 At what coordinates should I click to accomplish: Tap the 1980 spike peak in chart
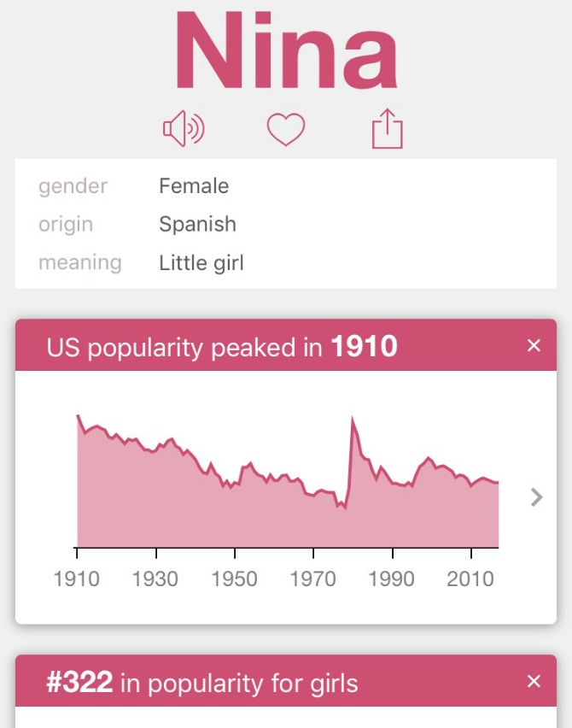(352, 419)
